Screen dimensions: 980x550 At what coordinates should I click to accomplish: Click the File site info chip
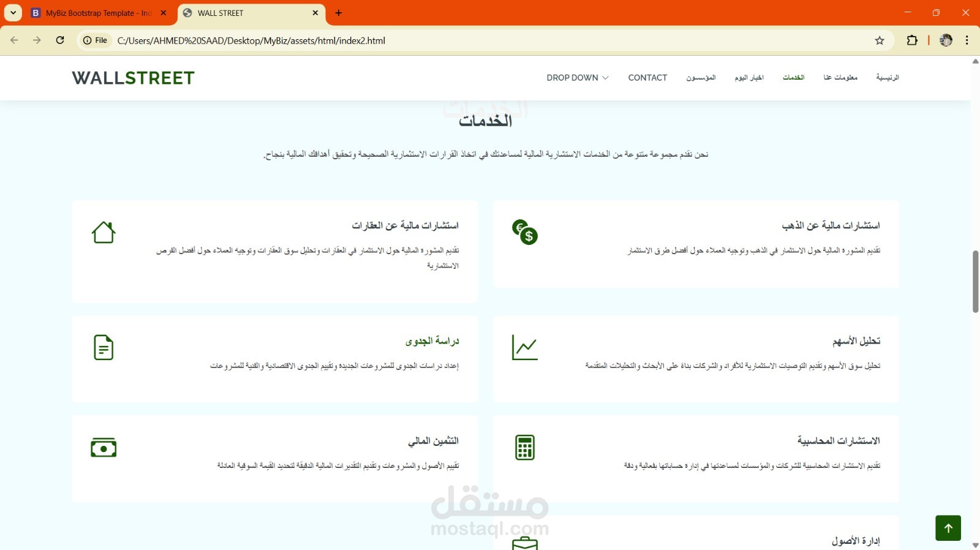(96, 40)
